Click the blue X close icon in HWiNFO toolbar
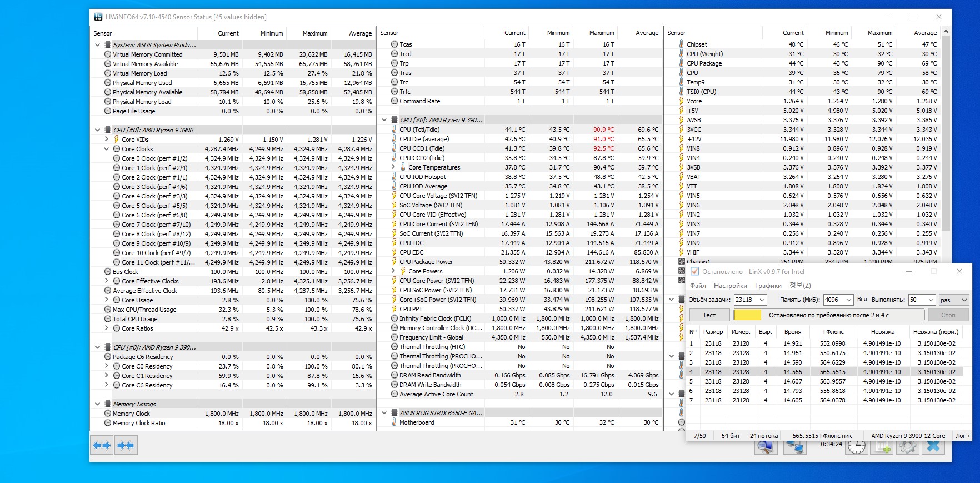The width and height of the screenshot is (980, 483). coord(933,446)
